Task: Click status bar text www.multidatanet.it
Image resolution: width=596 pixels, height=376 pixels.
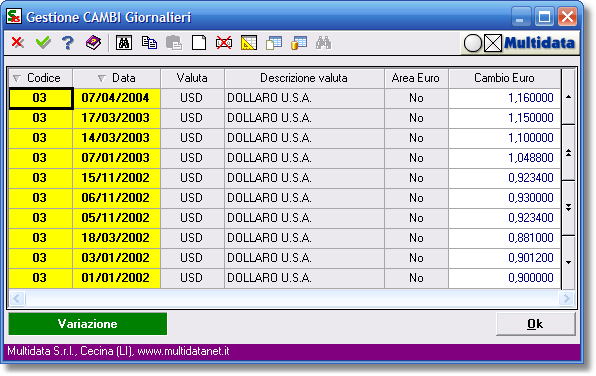Action: [x=183, y=351]
